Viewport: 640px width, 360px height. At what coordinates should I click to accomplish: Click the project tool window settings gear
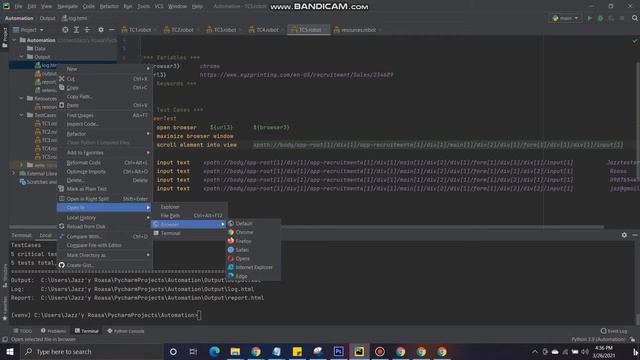[x=101, y=30]
